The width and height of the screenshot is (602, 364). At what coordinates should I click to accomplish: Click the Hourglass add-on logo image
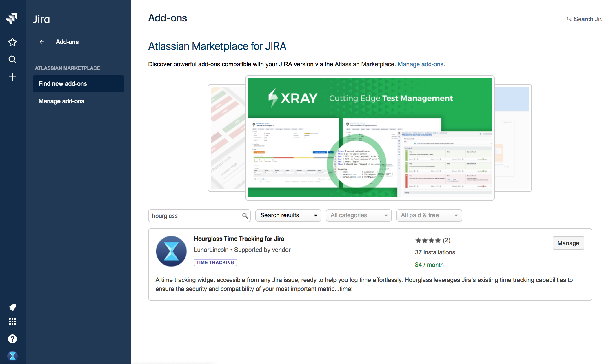click(x=171, y=251)
